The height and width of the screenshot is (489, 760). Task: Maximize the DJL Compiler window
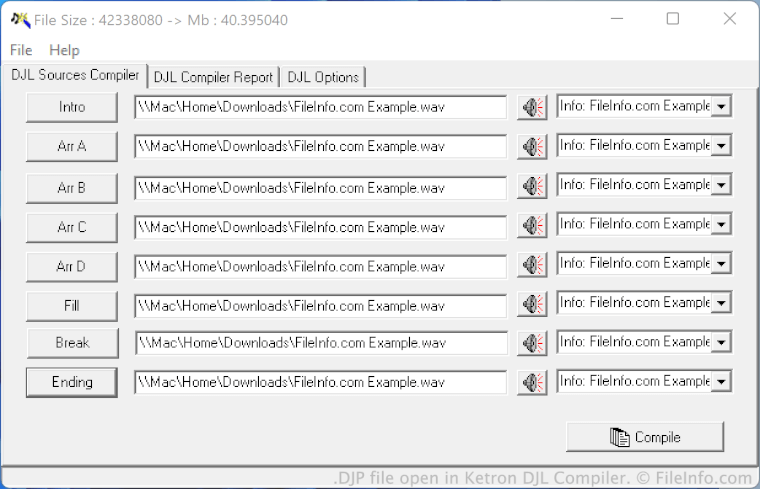673,19
